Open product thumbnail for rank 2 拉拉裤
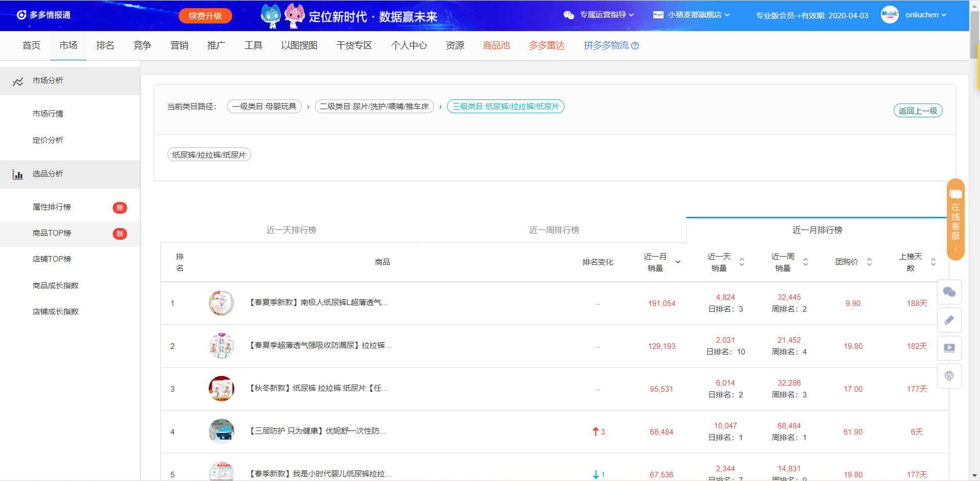980x481 pixels. coord(222,346)
